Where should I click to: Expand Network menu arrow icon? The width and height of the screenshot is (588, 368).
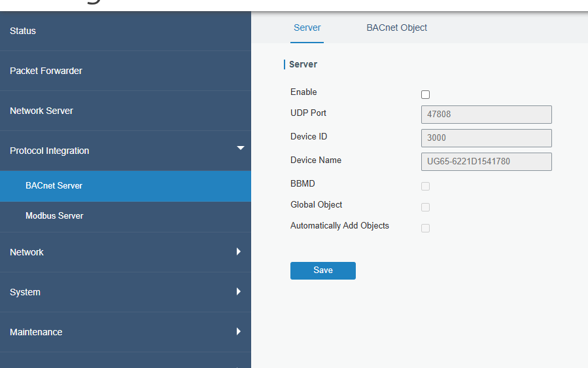pyautogui.click(x=239, y=251)
